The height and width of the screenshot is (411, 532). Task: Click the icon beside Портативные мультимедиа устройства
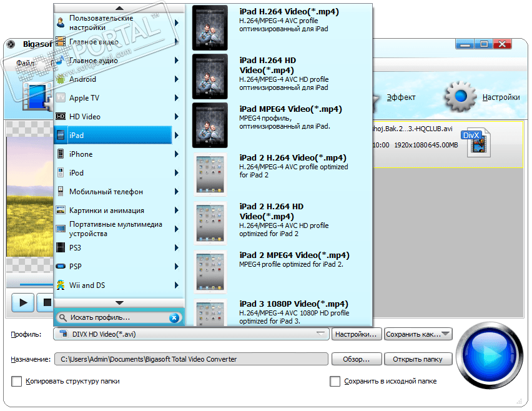point(61,229)
